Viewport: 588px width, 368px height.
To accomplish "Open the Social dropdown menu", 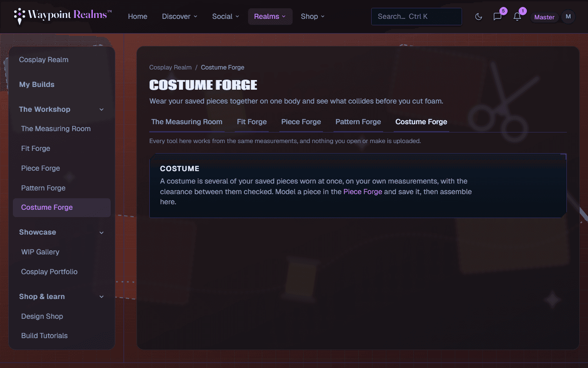I will [226, 17].
